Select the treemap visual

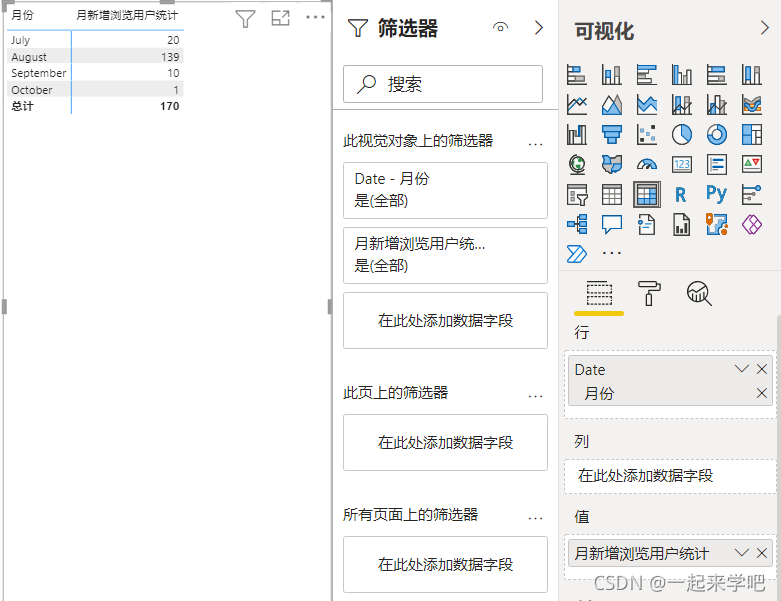tap(752, 134)
